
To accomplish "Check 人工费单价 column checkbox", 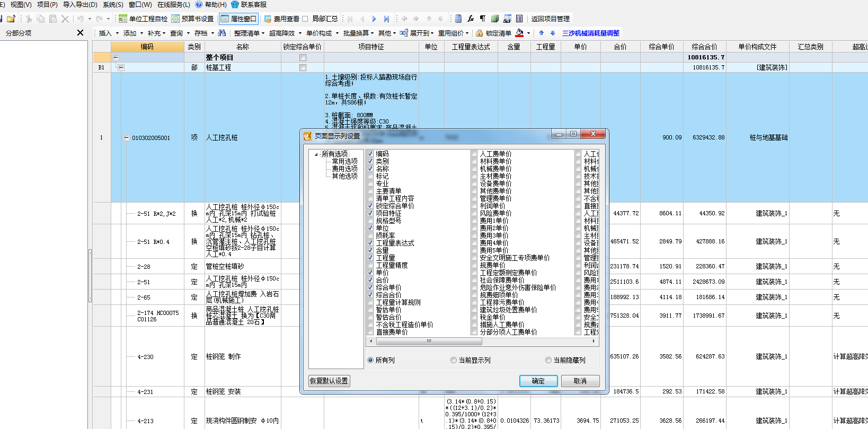I will pos(474,154).
